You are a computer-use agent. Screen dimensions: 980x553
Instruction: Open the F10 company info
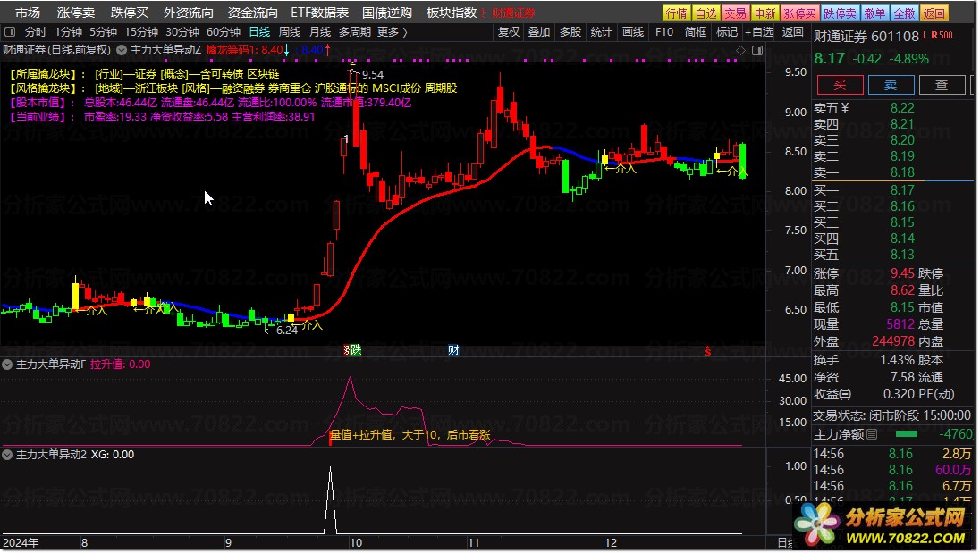tap(664, 31)
